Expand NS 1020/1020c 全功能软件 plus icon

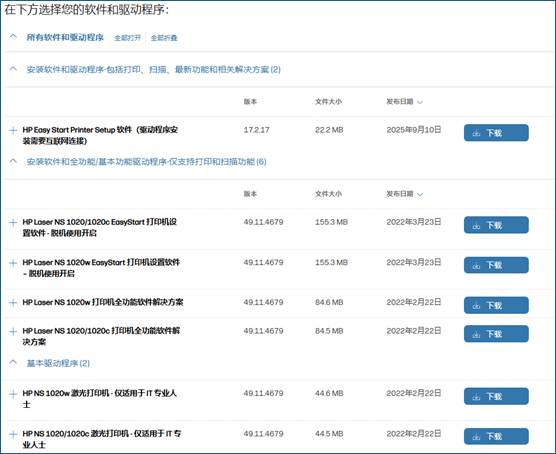[x=13, y=332]
